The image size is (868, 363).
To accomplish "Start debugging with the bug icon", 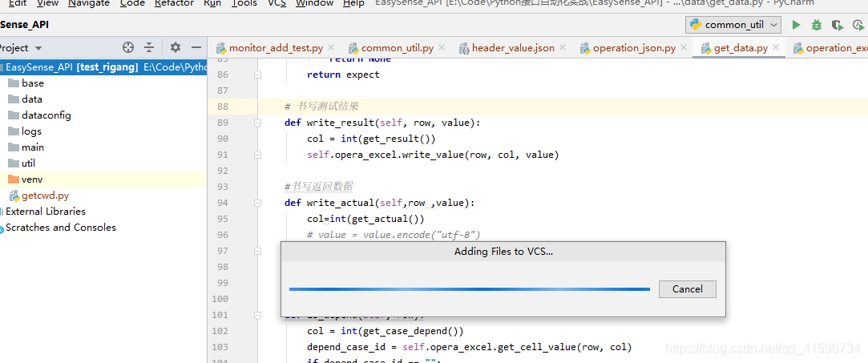I will pos(817,25).
